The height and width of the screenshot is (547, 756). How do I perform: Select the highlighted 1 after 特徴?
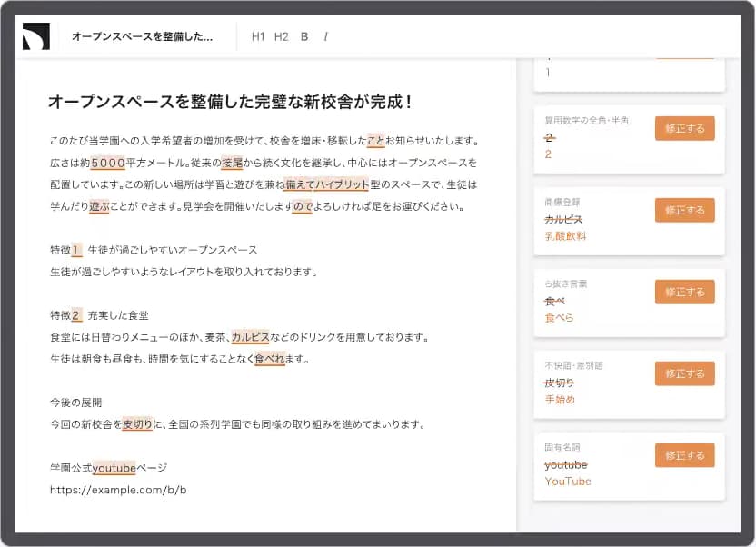pos(75,250)
